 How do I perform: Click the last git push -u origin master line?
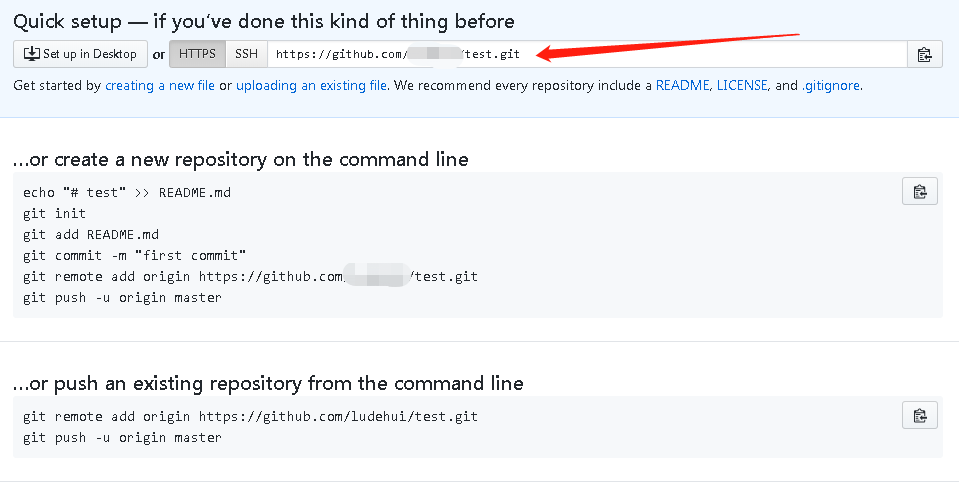pos(122,438)
